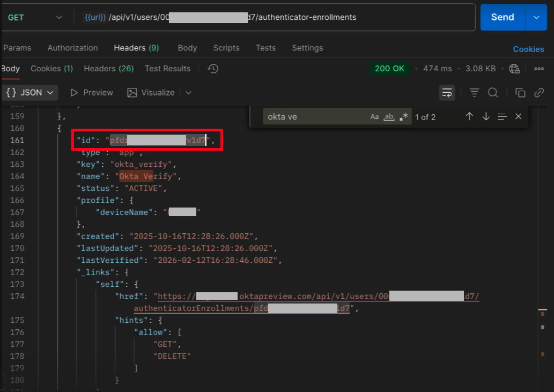The height and width of the screenshot is (392, 554).
Task: Open the GET method dropdown
Action: click(35, 17)
